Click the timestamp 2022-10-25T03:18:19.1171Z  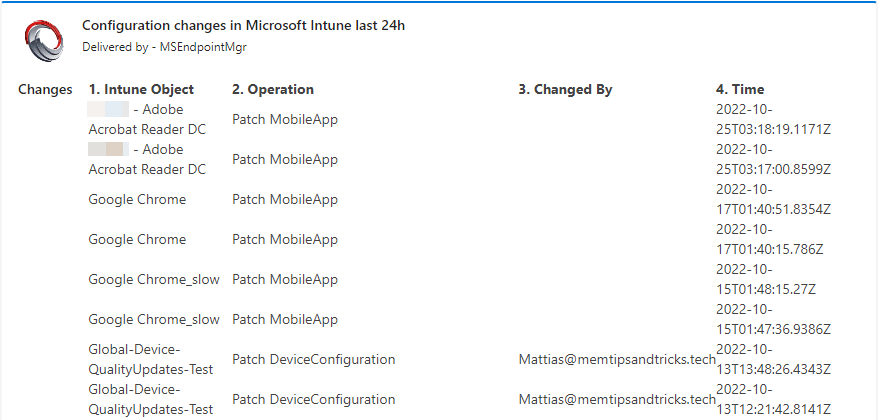point(773,119)
